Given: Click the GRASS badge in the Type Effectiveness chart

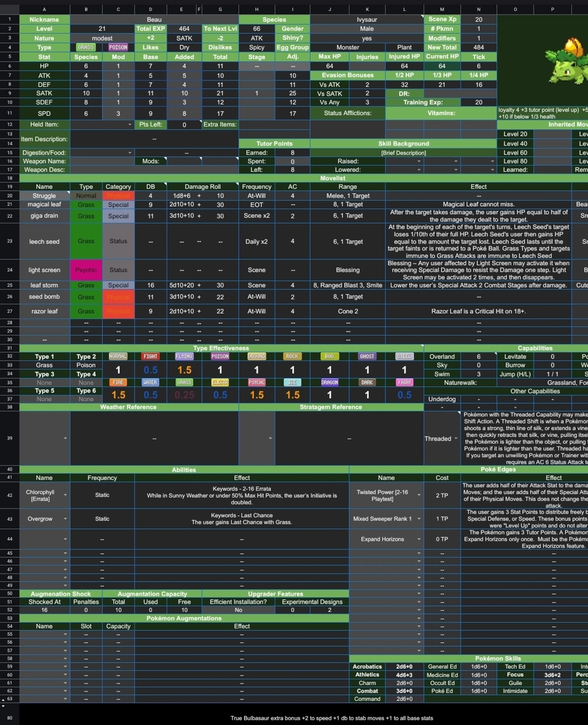Looking at the screenshot, I should point(184,382).
